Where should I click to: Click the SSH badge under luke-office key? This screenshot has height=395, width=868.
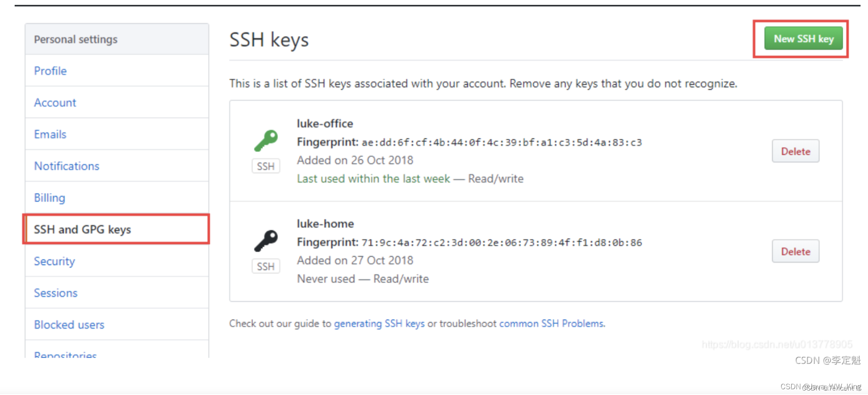click(x=266, y=166)
